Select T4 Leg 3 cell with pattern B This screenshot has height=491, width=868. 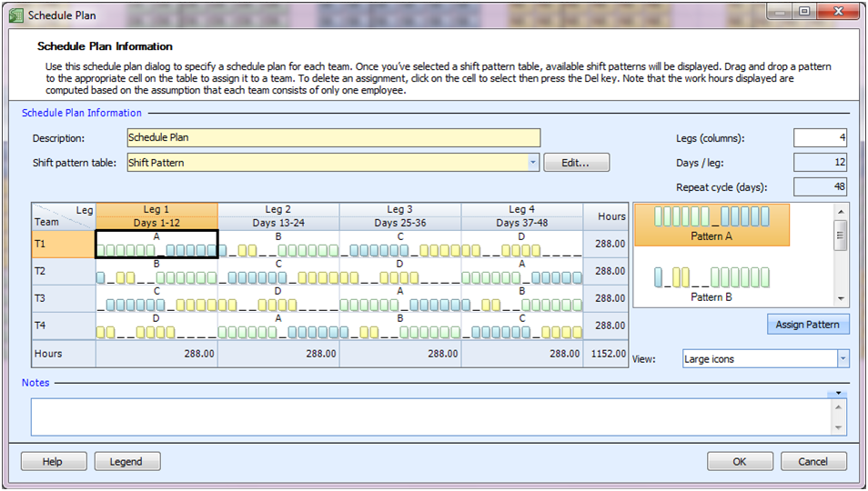pyautogui.click(x=400, y=326)
